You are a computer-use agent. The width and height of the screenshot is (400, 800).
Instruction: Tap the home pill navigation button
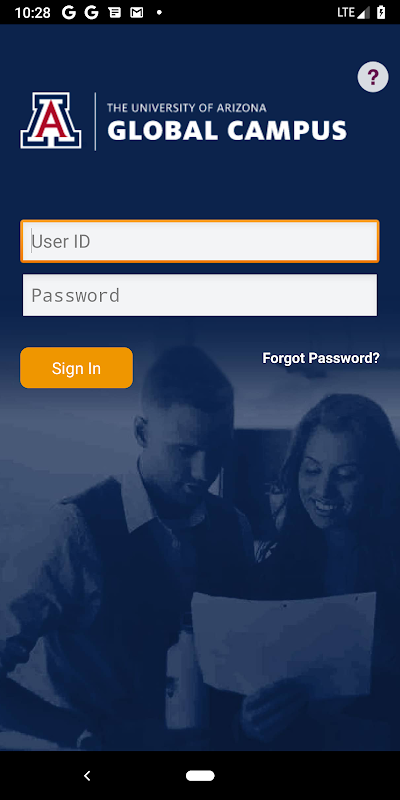pyautogui.click(x=200, y=776)
